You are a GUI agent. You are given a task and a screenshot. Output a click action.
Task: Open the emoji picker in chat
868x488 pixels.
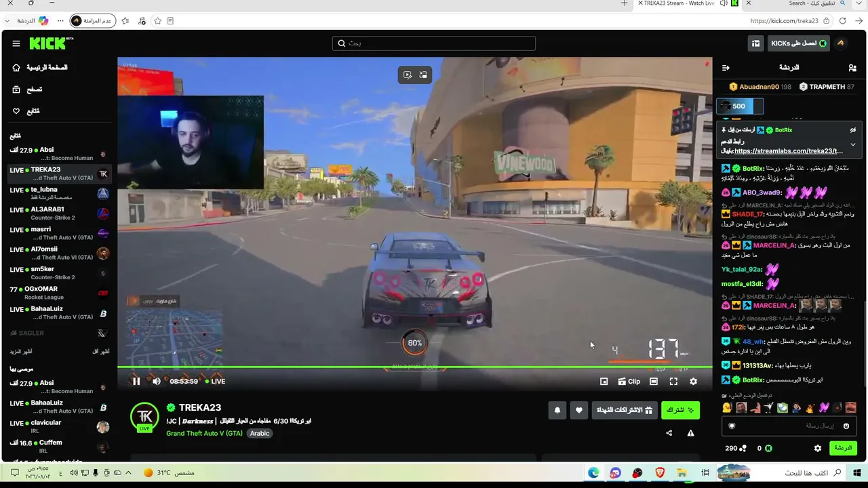[846, 426]
